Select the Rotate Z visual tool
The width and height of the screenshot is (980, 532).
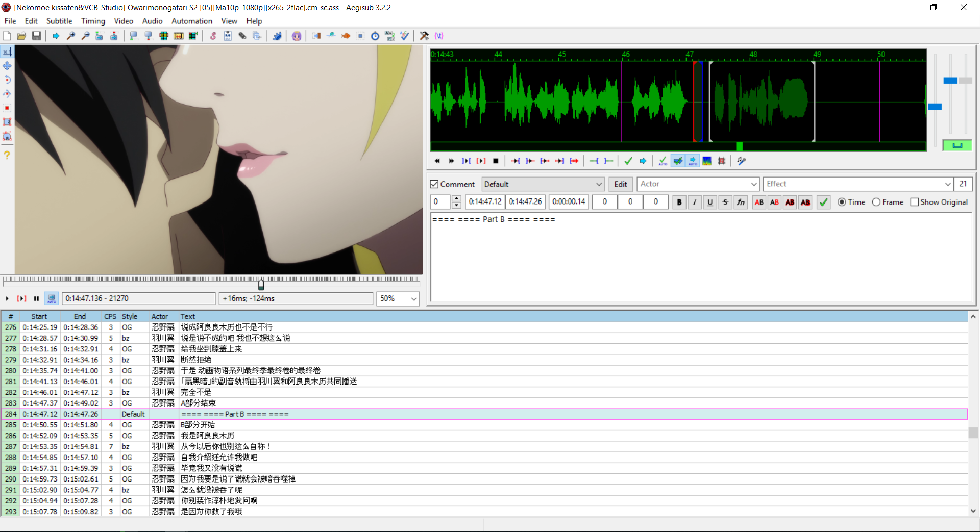tap(7, 80)
